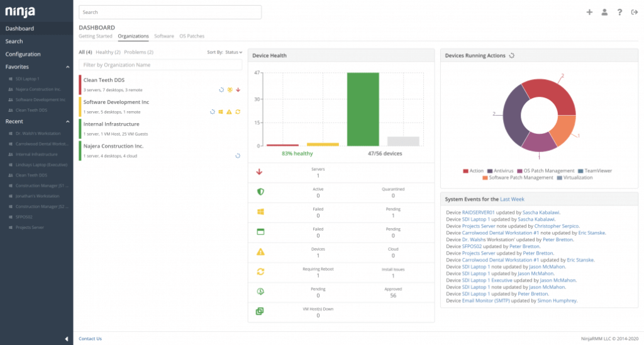This screenshot has height=345, width=644.
Task: Click the green antivirus shield icon
Action: [x=260, y=192]
